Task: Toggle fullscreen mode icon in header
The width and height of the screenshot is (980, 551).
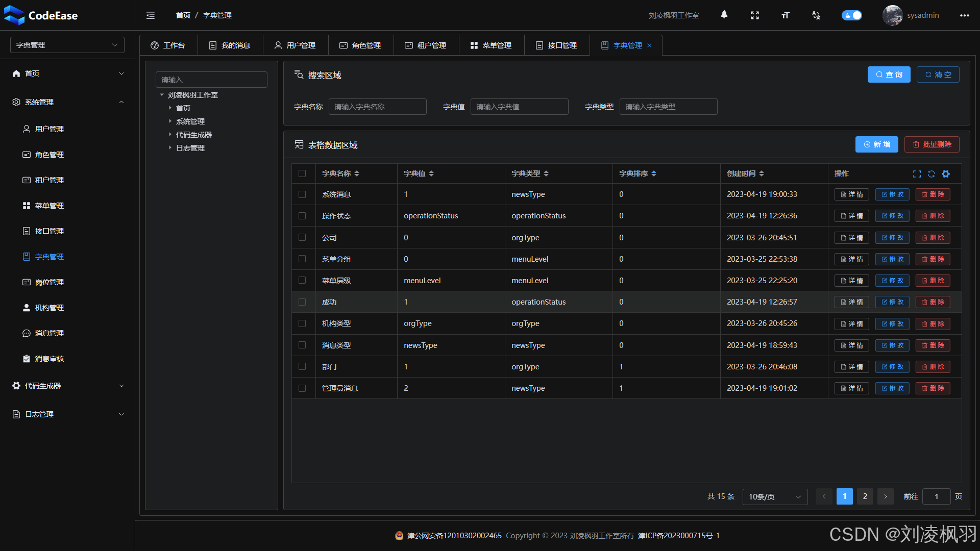Action: pos(754,15)
